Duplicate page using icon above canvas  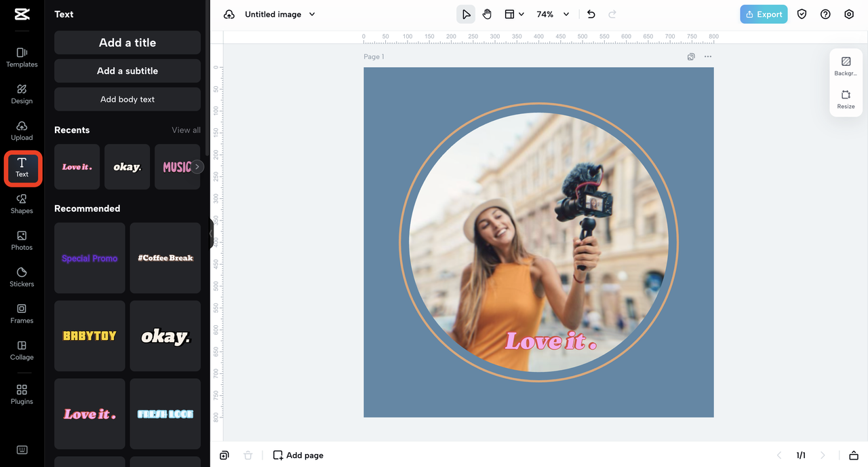(x=691, y=57)
